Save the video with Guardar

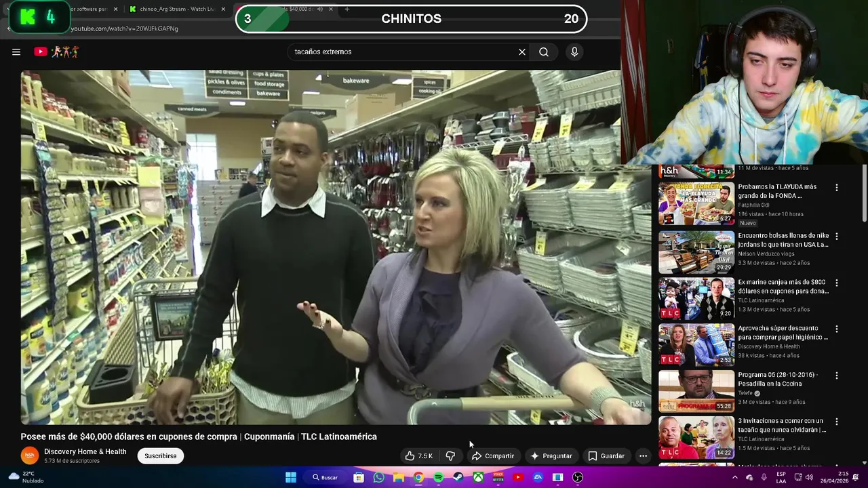[x=606, y=456]
